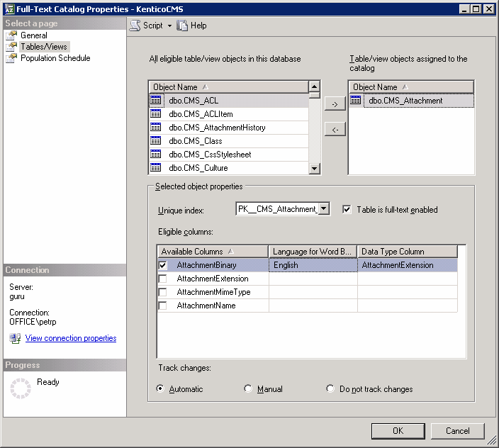This screenshot has width=499, height=448.
Task: Open the Unique index dropdown
Action: pos(324,208)
